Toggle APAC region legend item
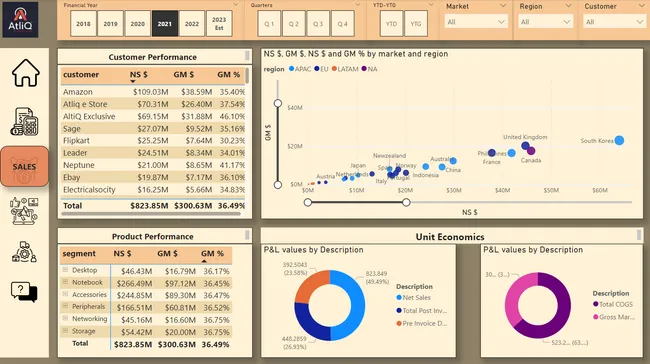This screenshot has height=364, width=650. [x=300, y=69]
